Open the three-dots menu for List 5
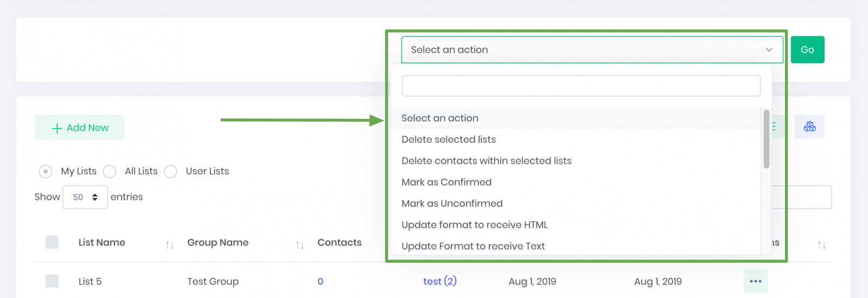 756,281
